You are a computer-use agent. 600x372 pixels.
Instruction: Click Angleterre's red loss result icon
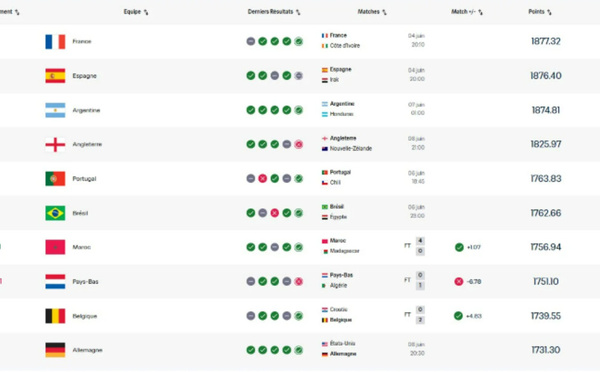298,144
